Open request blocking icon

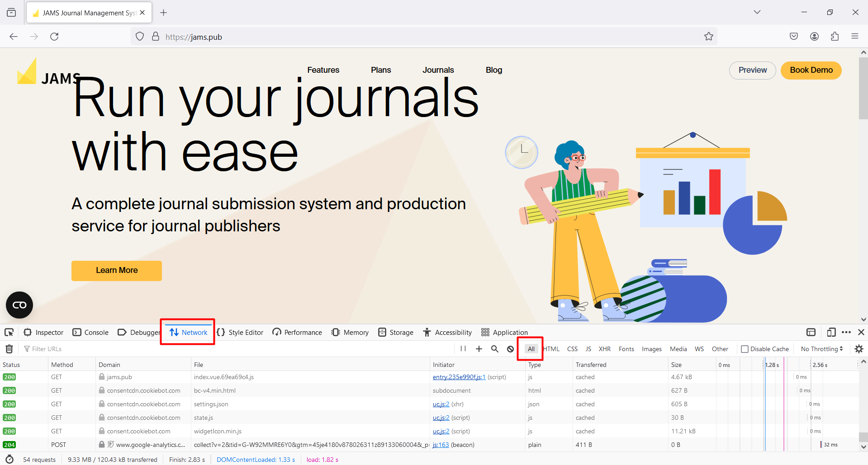[510, 349]
